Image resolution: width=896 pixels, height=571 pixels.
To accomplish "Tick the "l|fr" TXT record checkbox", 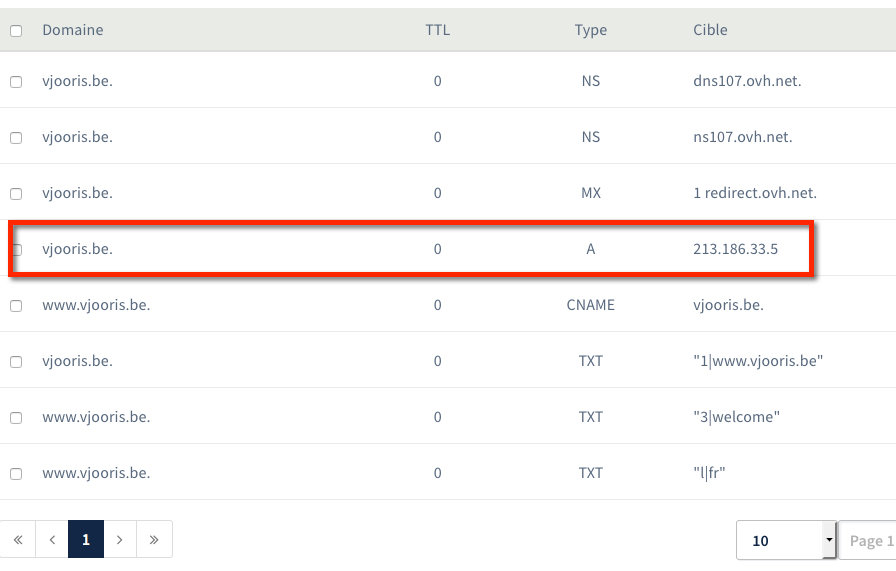I will (x=16, y=474).
